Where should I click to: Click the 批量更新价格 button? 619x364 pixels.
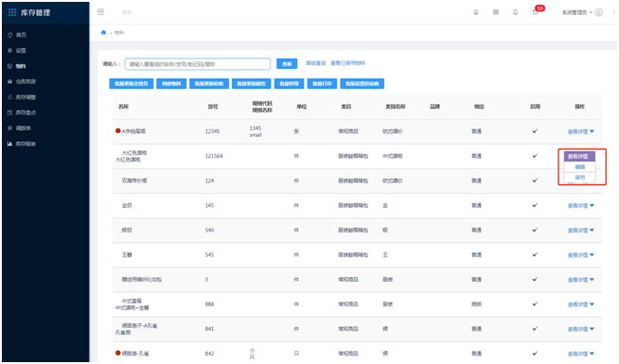(x=209, y=83)
